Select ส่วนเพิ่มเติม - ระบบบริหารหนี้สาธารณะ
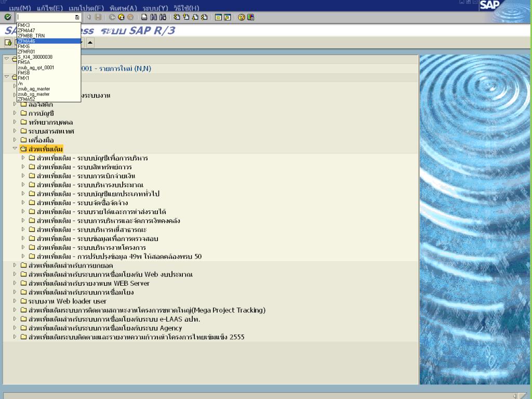 [x=91, y=230]
